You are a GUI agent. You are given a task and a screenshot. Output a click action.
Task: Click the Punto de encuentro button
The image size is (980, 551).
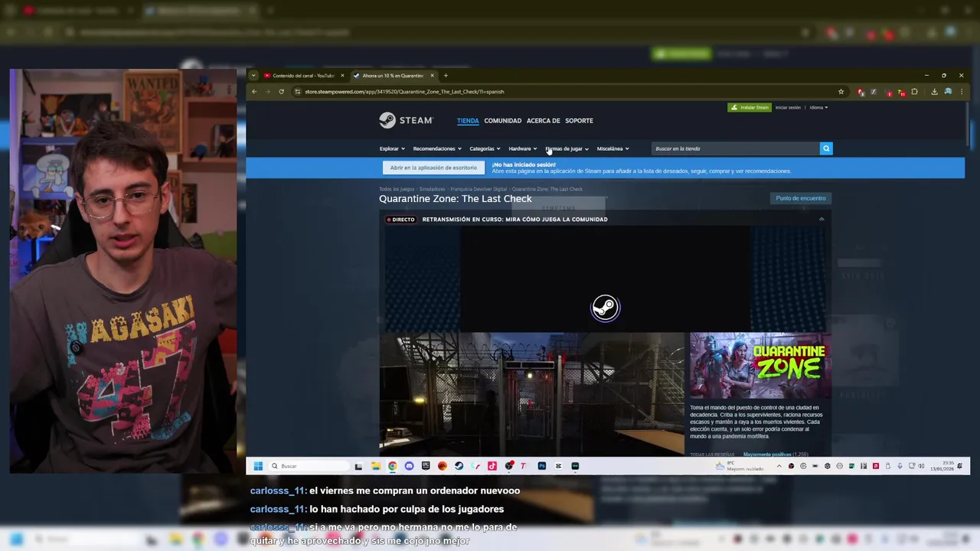click(801, 198)
